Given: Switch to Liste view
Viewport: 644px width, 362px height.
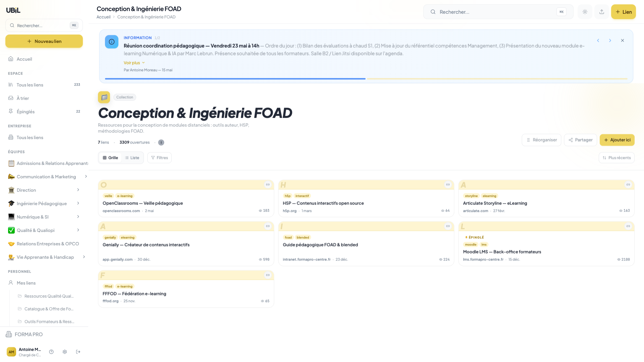Looking at the screenshot, I should click(132, 158).
